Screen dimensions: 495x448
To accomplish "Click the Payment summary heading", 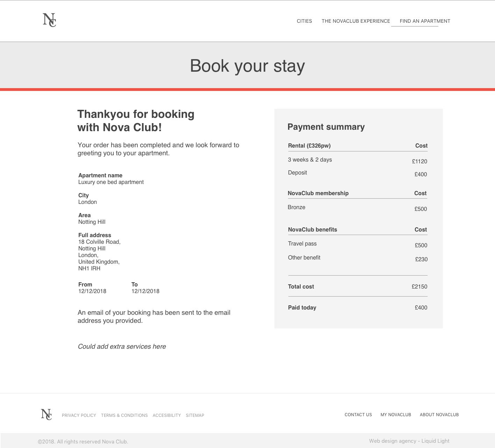I will click(x=326, y=127).
